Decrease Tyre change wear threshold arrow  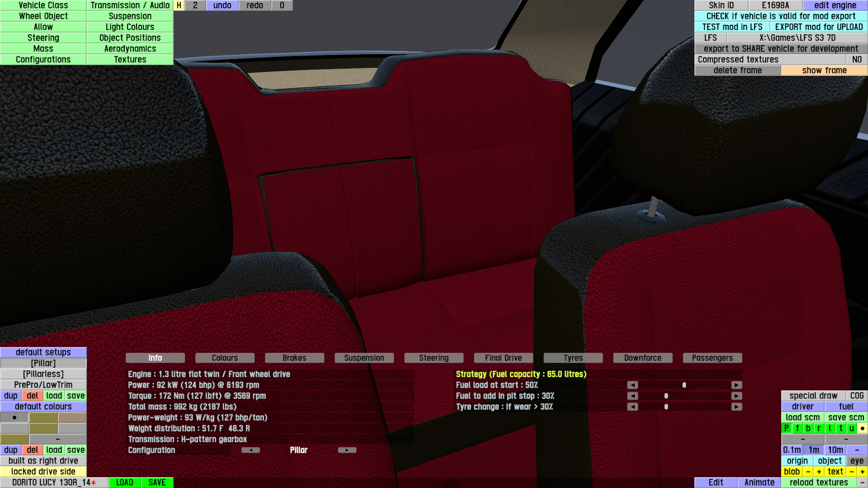click(632, 407)
